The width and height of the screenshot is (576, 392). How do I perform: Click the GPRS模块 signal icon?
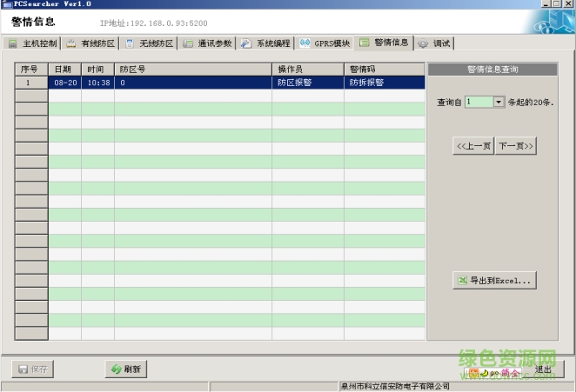tap(305, 43)
